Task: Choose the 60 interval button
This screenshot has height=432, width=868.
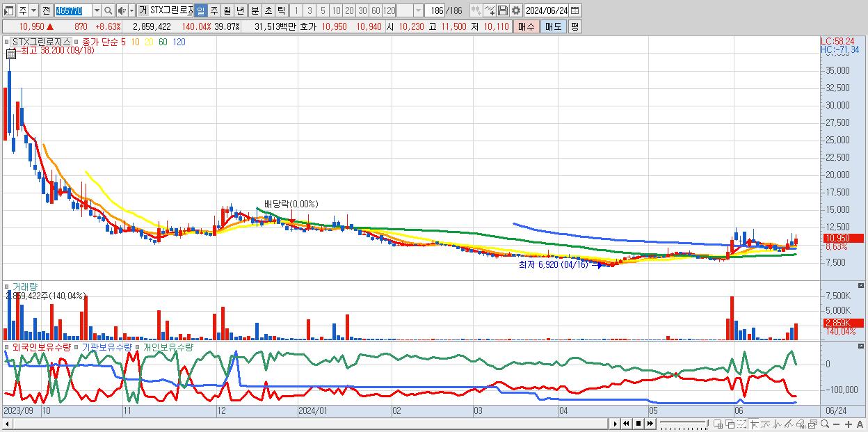Action: (376, 10)
